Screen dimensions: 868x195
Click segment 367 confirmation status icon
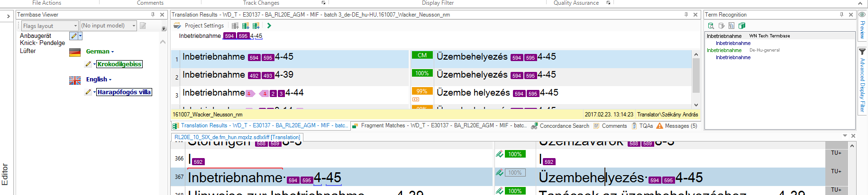pyautogui.click(x=499, y=173)
